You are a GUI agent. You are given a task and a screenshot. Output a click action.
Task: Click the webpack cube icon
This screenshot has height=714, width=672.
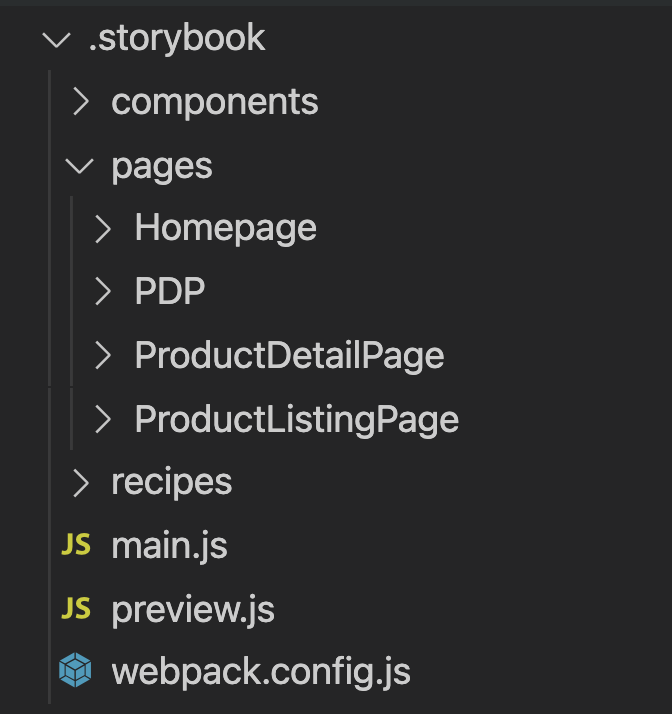(x=75, y=670)
